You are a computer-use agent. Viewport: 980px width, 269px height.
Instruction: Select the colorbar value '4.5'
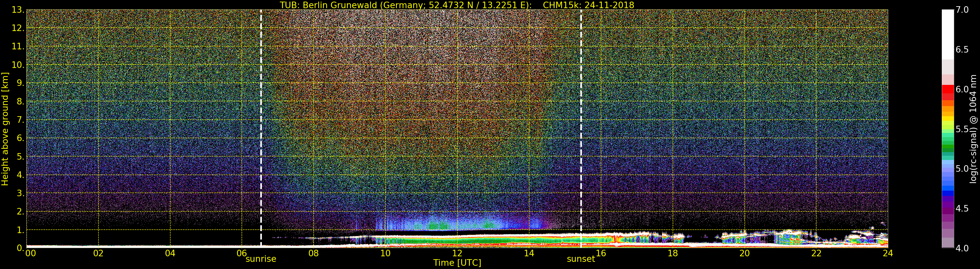click(962, 209)
